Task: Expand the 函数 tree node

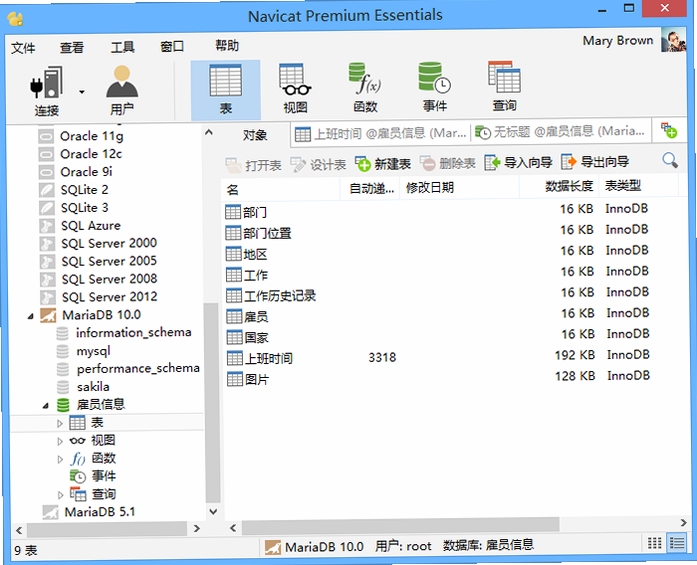Action: click(60, 459)
